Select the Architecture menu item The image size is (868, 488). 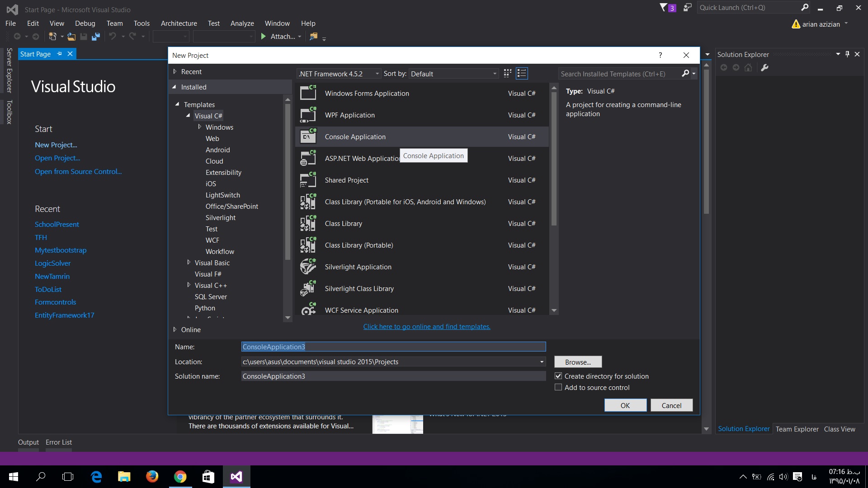pyautogui.click(x=179, y=23)
